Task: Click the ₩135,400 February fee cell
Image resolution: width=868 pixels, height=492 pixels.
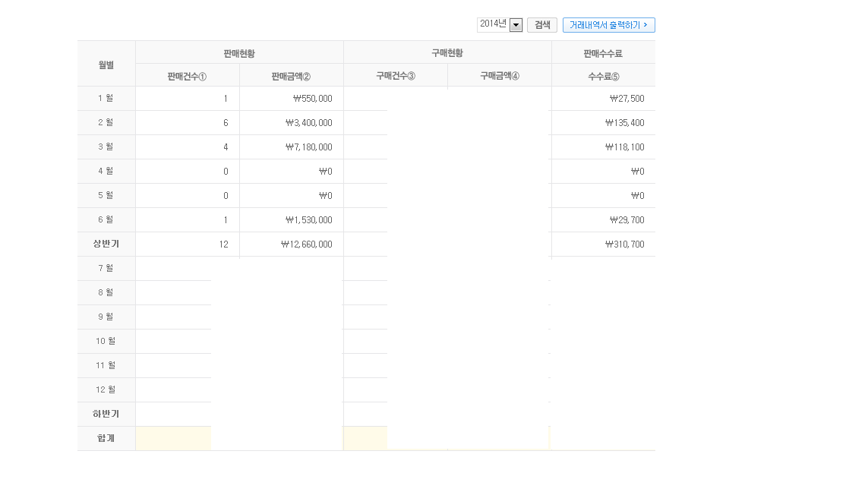Action: (624, 123)
